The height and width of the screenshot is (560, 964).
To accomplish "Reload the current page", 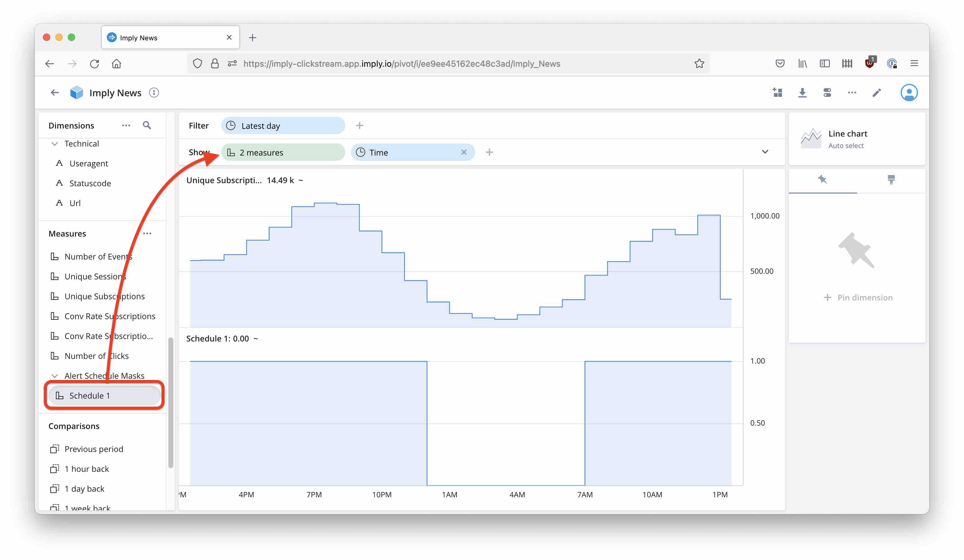I will (x=94, y=63).
